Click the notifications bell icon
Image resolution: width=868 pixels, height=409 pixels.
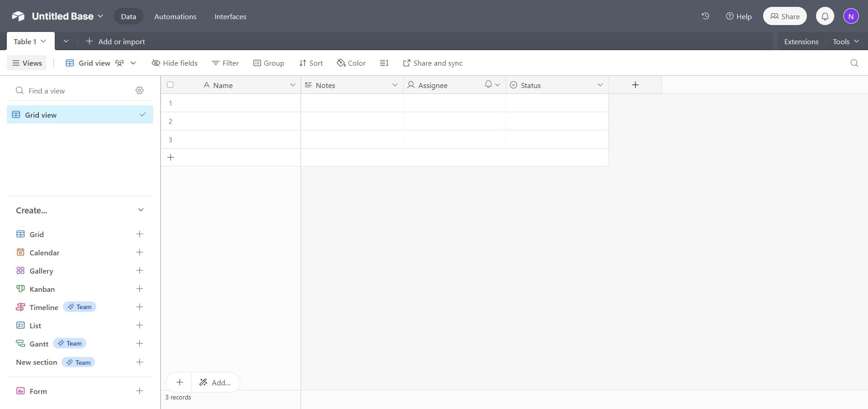coord(825,16)
